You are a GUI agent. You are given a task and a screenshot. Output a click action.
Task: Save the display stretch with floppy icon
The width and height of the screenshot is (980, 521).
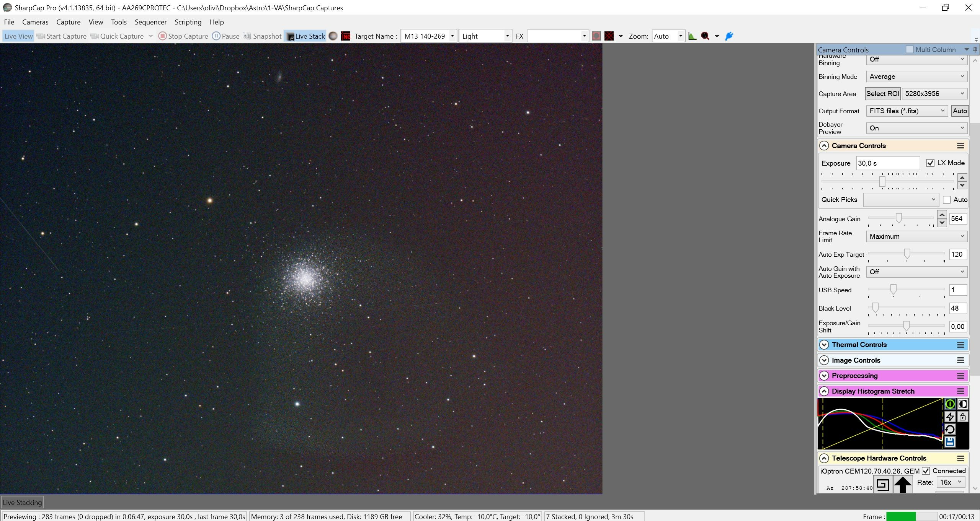pyautogui.click(x=950, y=442)
